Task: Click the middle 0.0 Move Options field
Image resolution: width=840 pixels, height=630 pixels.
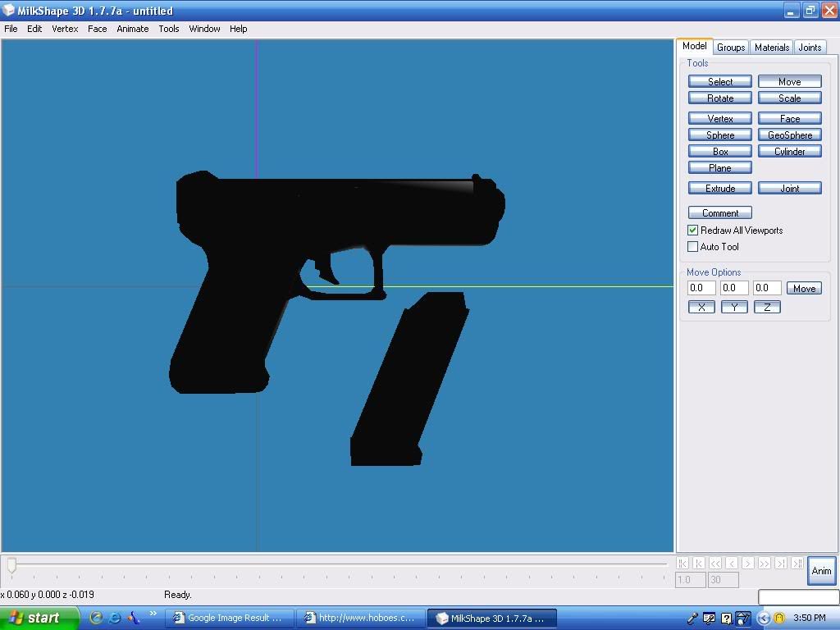Action: tap(734, 288)
